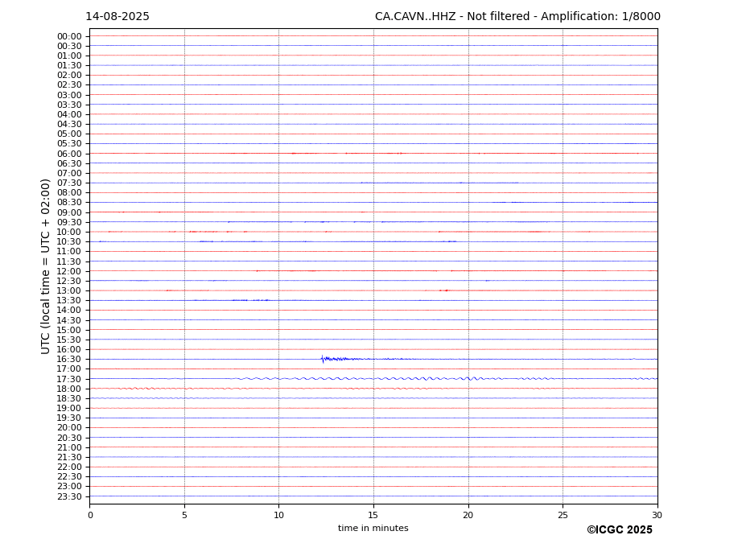
Task: Click the 23:30 time row label
Action: (x=69, y=496)
